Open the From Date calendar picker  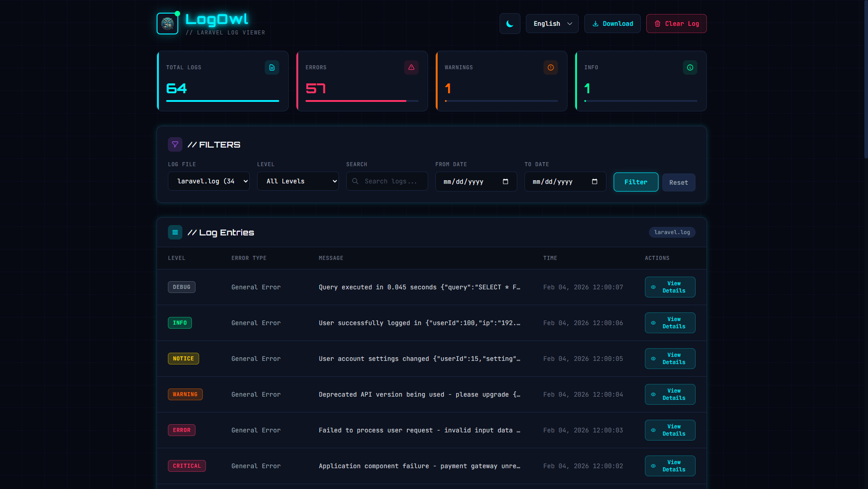tap(506, 181)
